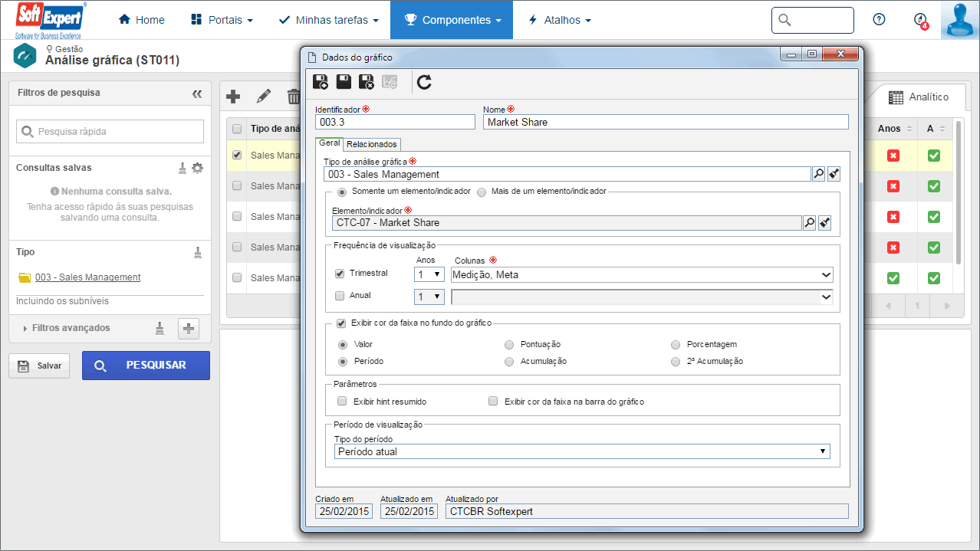The height and width of the screenshot is (551, 980).
Task: Click the plain save disk icon
Action: (344, 82)
